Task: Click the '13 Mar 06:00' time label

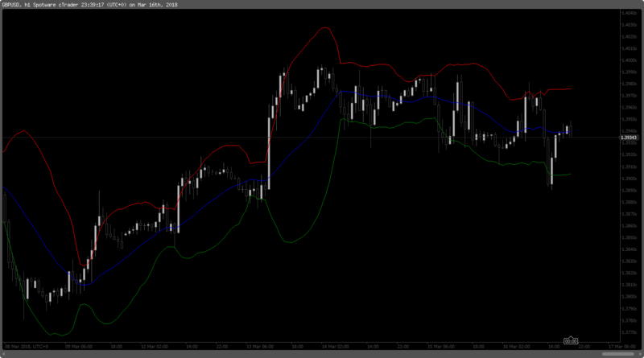Action: point(260,347)
